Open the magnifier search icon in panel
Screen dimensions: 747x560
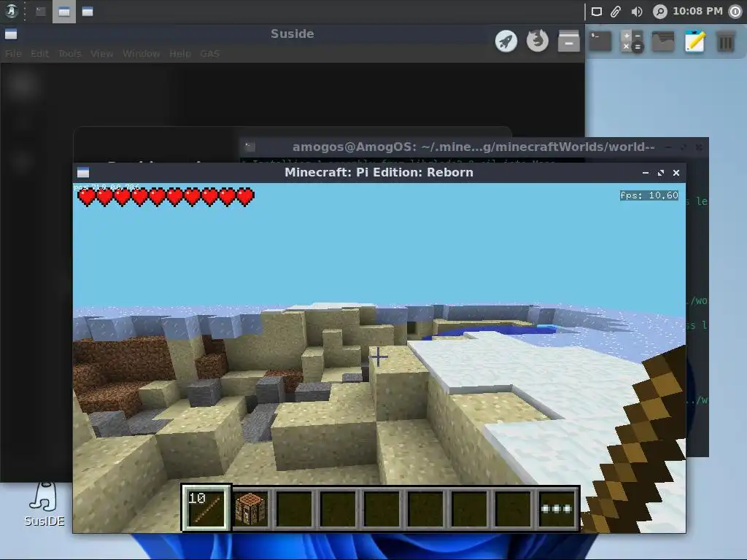[x=659, y=12]
